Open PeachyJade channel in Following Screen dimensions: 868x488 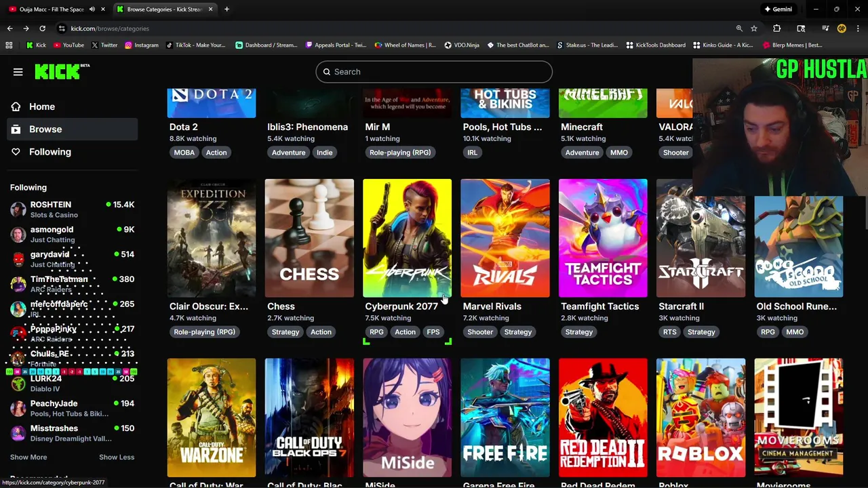click(x=71, y=408)
